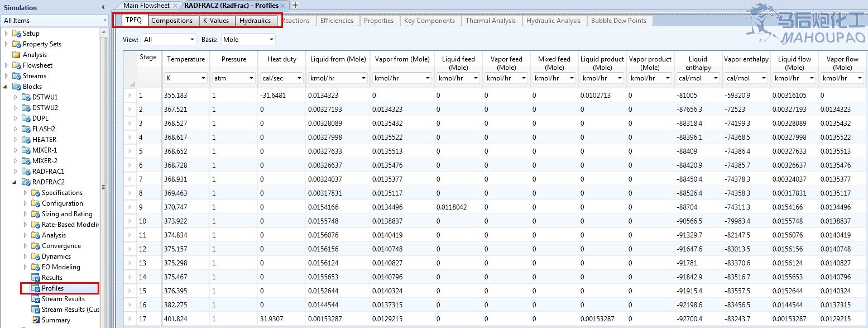This screenshot has width=868, height=328.
Task: Select the liquid feed cell 0.0118042
Action: [x=457, y=207]
